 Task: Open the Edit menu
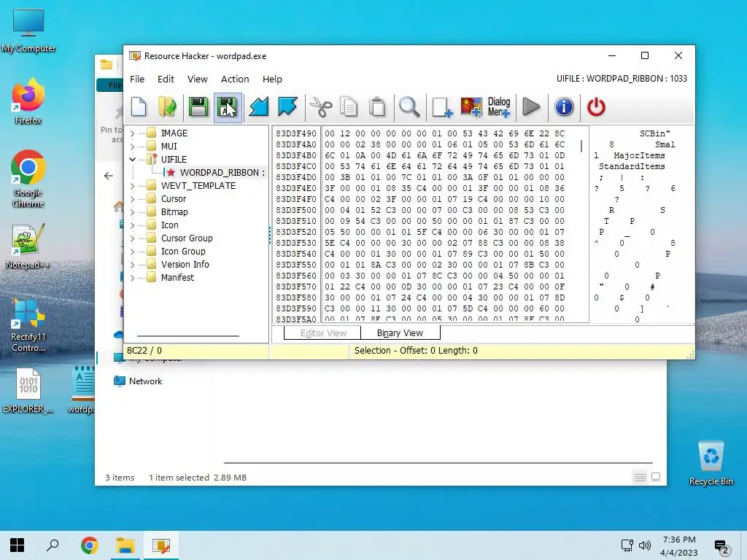[x=166, y=79]
